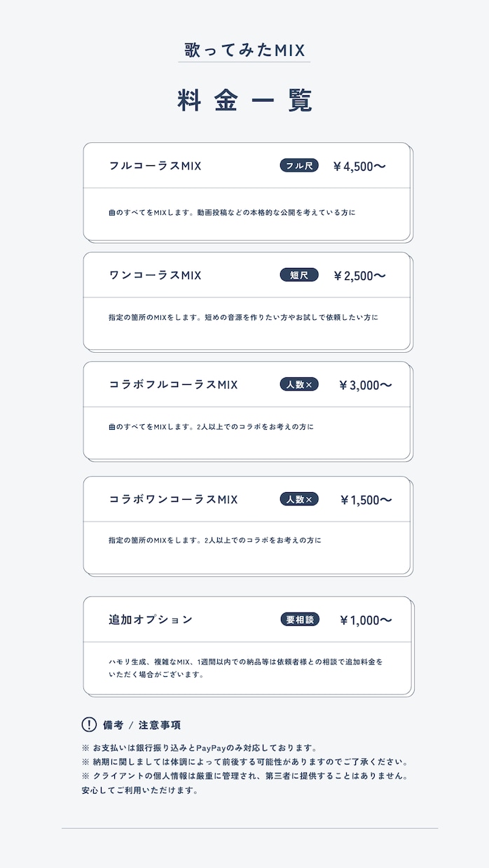489x868 pixels.
Task: Click the 歌ってみたMIX header text
Action: pyautogui.click(x=245, y=50)
